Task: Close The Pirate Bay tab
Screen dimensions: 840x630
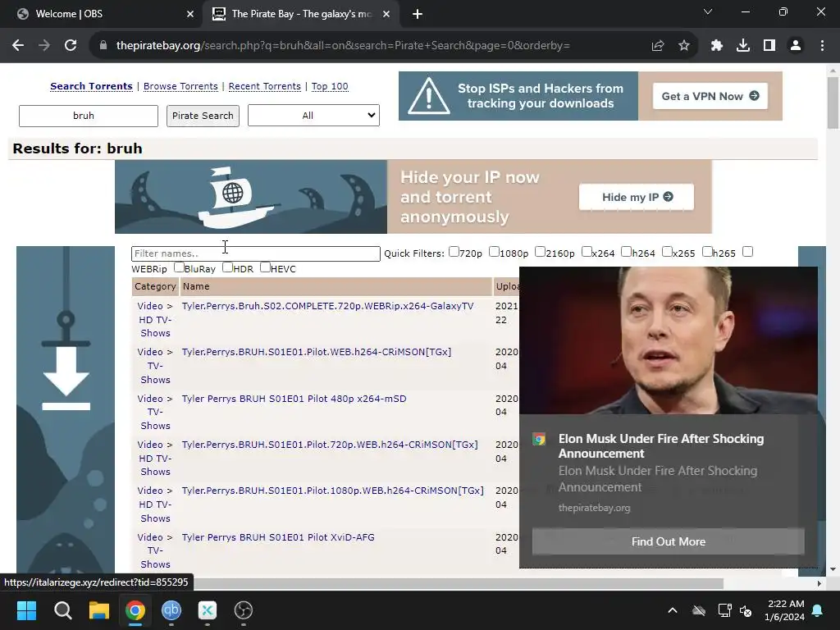Action: click(x=386, y=15)
